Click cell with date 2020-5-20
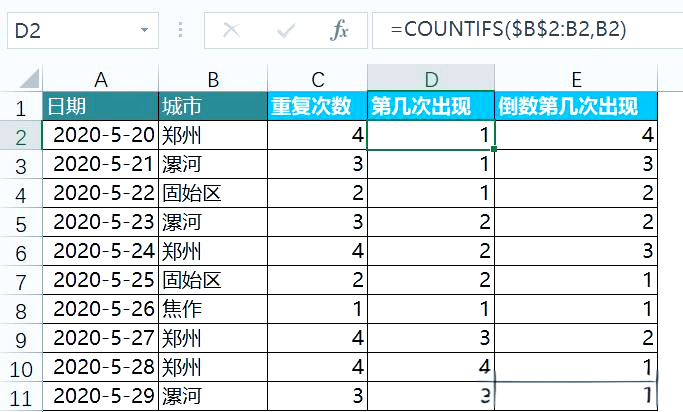This screenshot has width=683, height=412. pyautogui.click(x=101, y=135)
